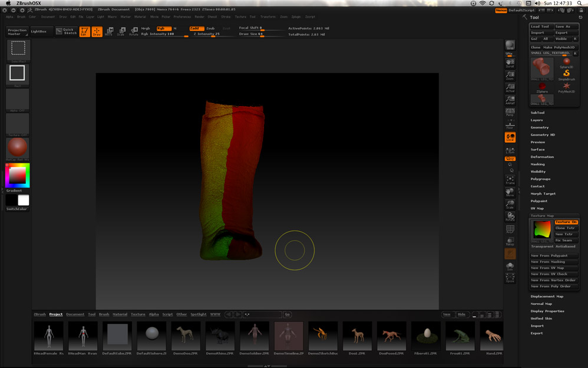Activate the Draw mode button
The image size is (588, 368).
pos(97,31)
